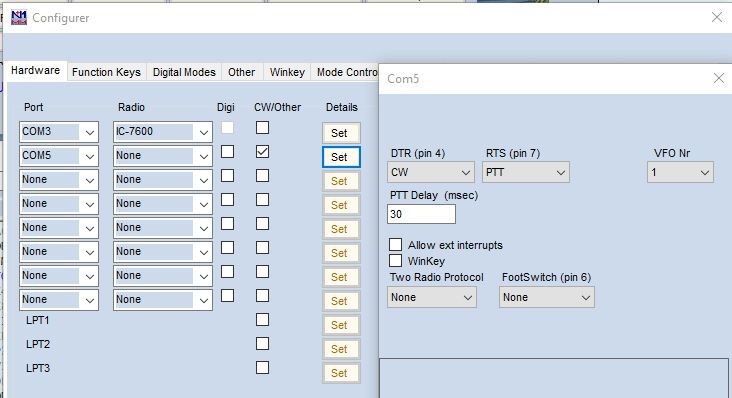This screenshot has width=732, height=398.
Task: Uncheck CW/Other checkbox for COM5
Action: pyautogui.click(x=262, y=152)
